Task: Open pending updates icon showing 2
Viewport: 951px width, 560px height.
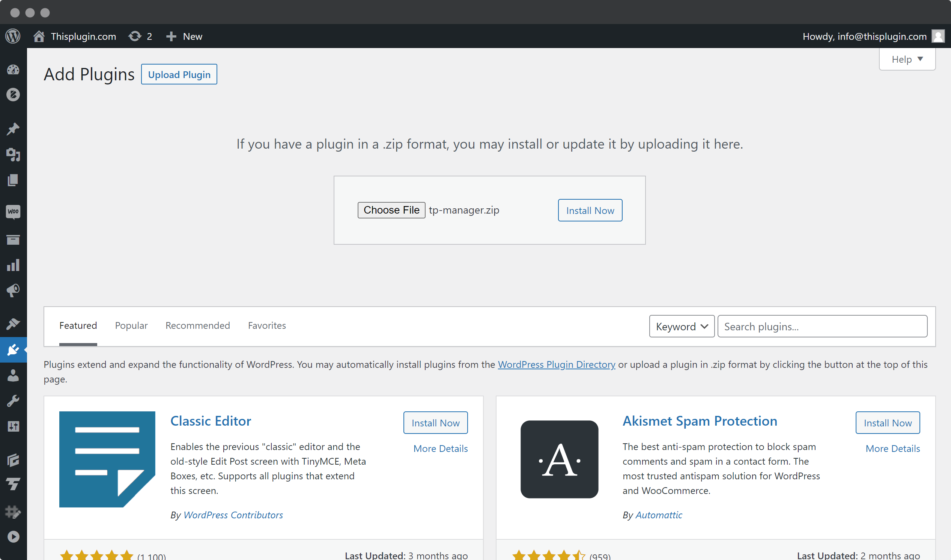Action: pyautogui.click(x=140, y=36)
